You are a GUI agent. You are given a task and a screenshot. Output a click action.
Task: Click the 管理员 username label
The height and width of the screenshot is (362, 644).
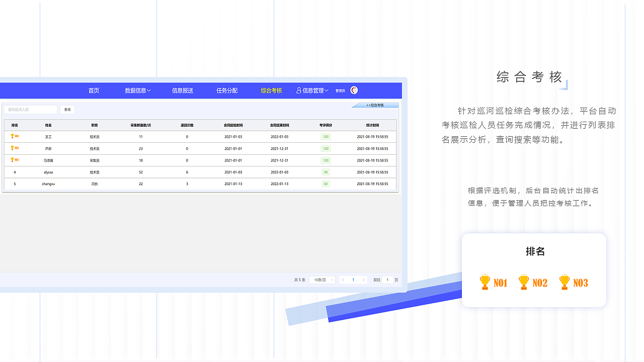click(x=340, y=91)
